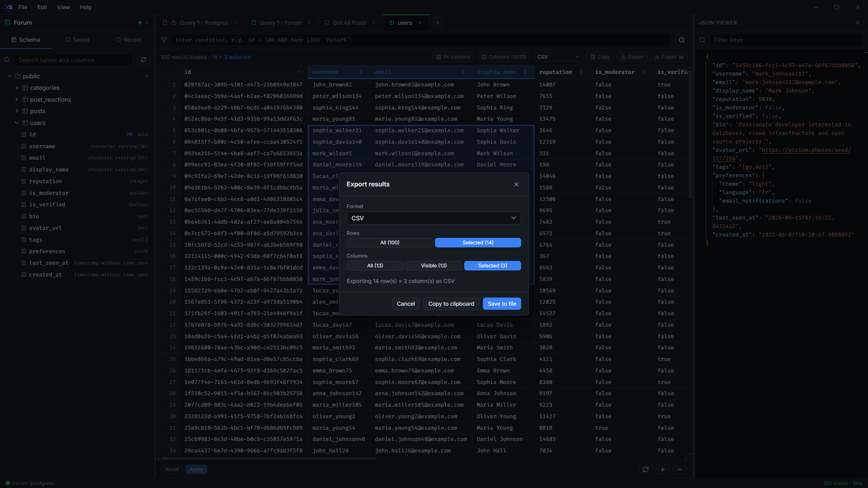Image resolution: width=868 pixels, height=488 pixels.
Task: Collapse the users table node
Action: [x=17, y=123]
